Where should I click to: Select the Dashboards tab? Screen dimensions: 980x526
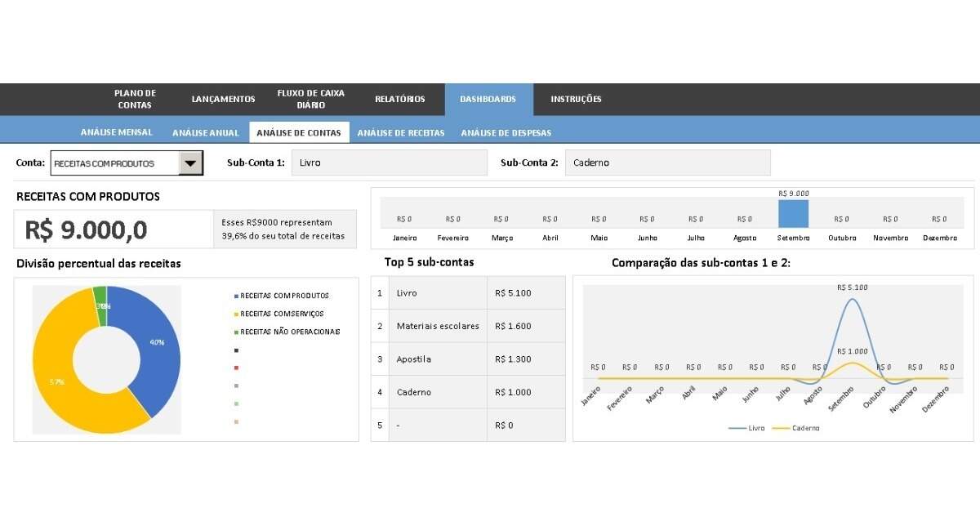(488, 99)
